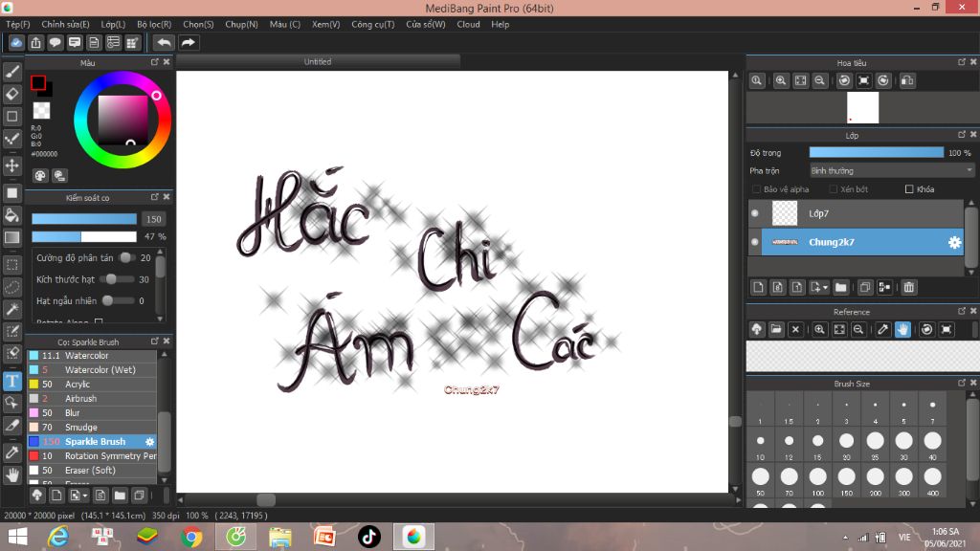Adjust the Độ trong opacity slider

coord(877,152)
